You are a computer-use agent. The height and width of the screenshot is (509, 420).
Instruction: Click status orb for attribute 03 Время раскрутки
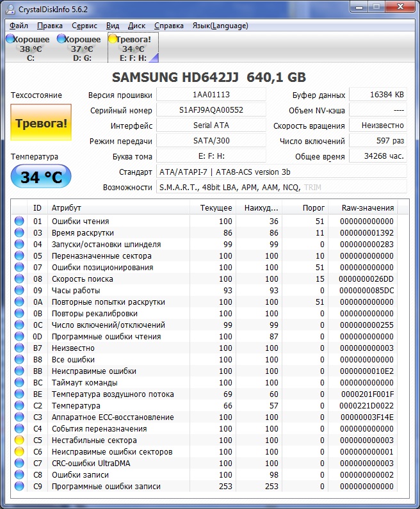point(19,233)
